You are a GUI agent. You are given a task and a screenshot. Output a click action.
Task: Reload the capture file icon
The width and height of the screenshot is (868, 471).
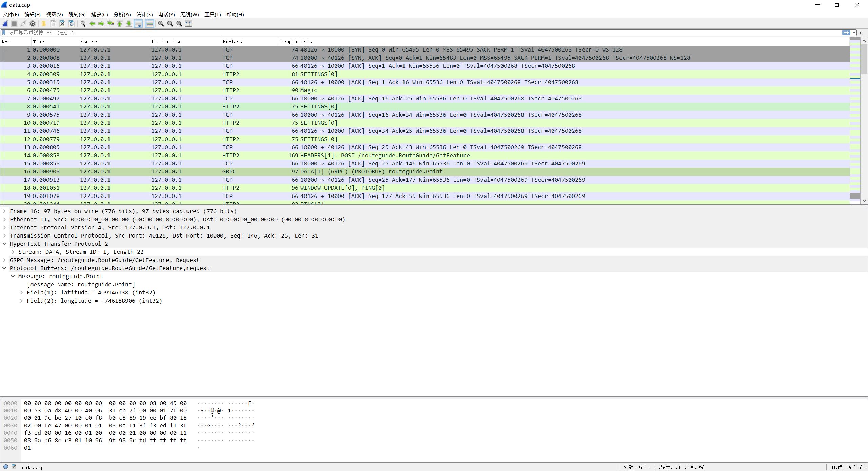[71, 24]
